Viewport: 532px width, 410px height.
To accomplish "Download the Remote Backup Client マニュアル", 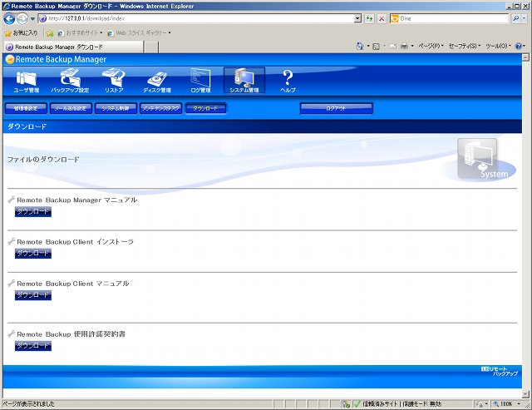I will pyautogui.click(x=33, y=295).
